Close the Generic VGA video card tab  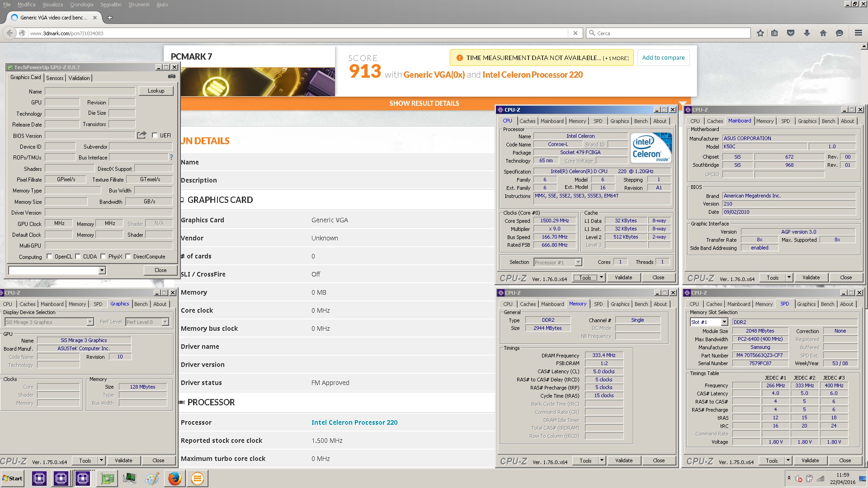point(95,18)
